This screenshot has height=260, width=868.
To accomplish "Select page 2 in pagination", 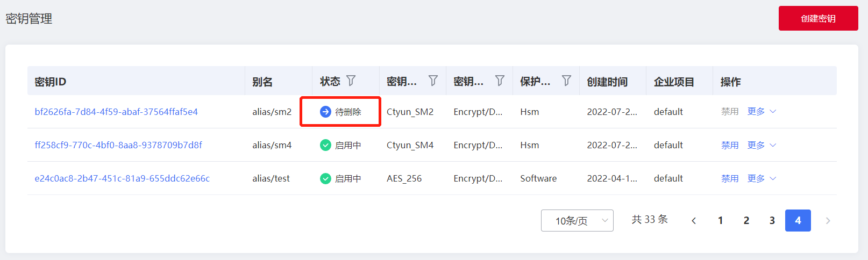I will pos(746,221).
